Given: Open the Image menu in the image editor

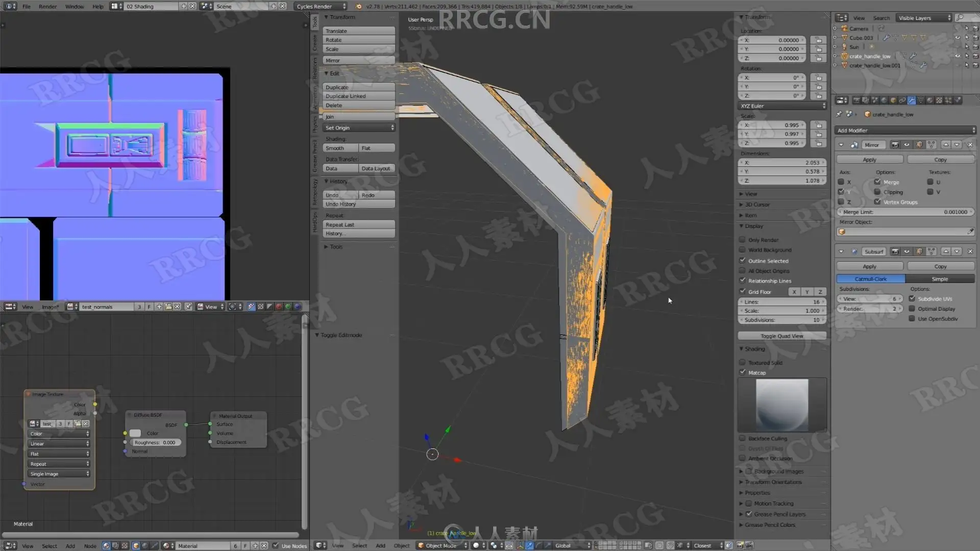Looking at the screenshot, I should (x=50, y=307).
